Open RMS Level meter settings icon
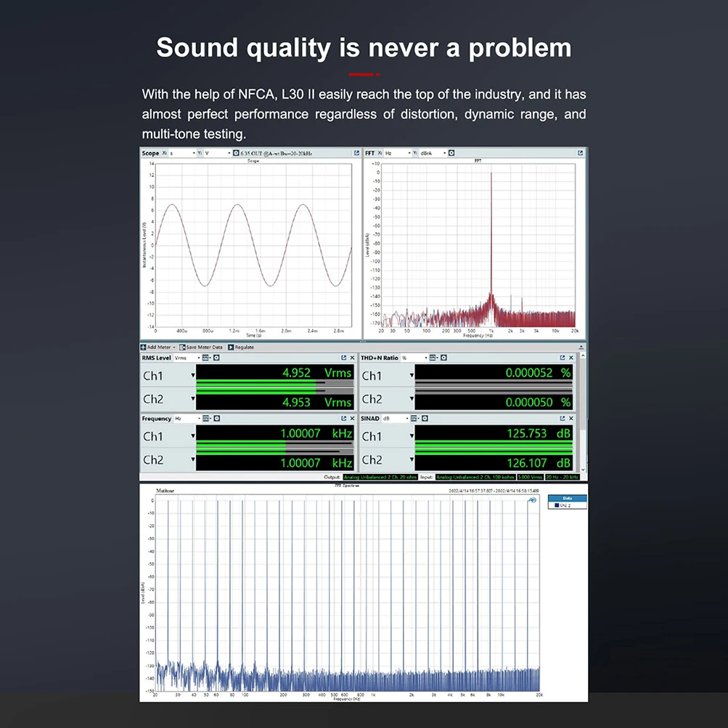Image resolution: width=728 pixels, height=728 pixels. coord(216,358)
